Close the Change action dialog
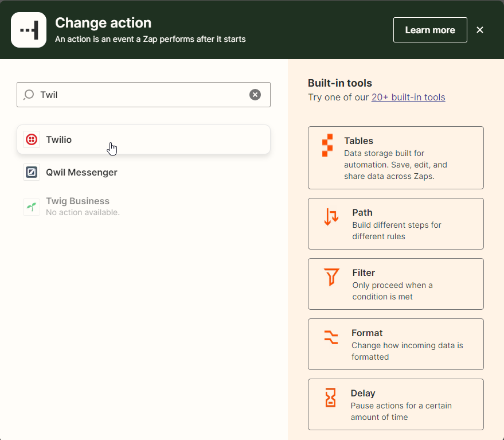Viewport: 504px width, 440px height. tap(479, 30)
